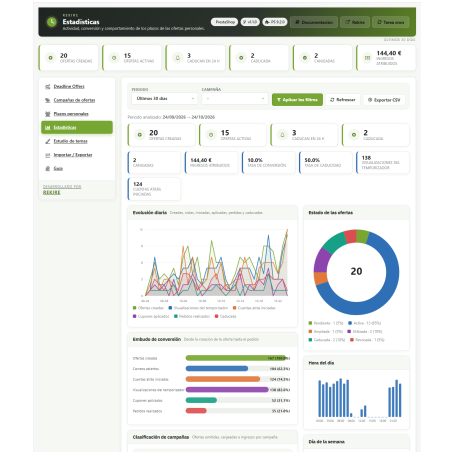Toggle Visualizaciones del temporizador legend item
452x452 pixels.
(x=198, y=308)
